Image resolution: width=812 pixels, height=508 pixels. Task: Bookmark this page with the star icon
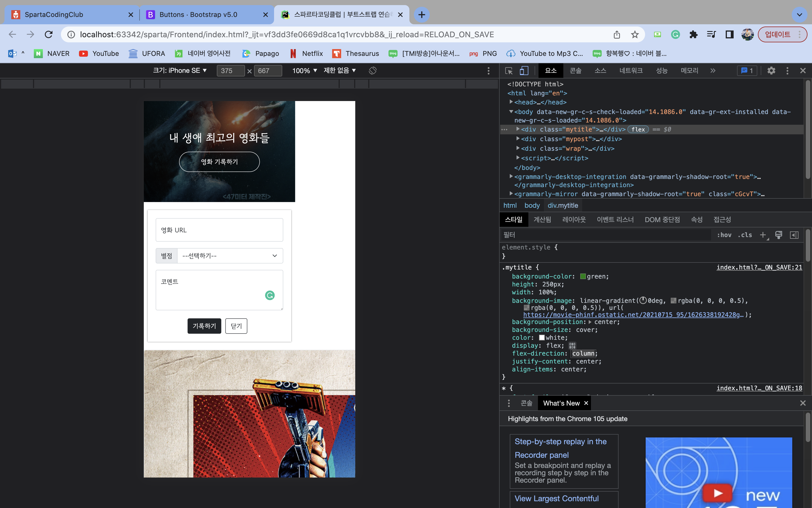634,35
